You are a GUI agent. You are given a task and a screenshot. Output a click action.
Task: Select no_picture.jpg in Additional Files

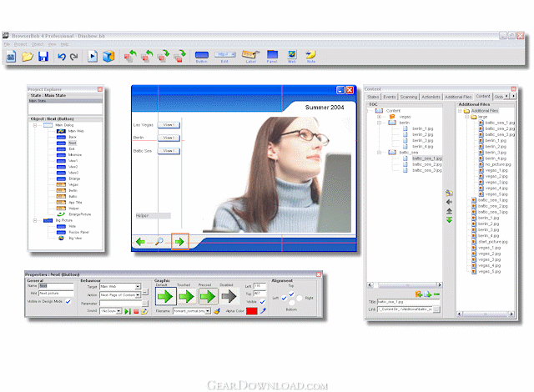pyautogui.click(x=498, y=164)
